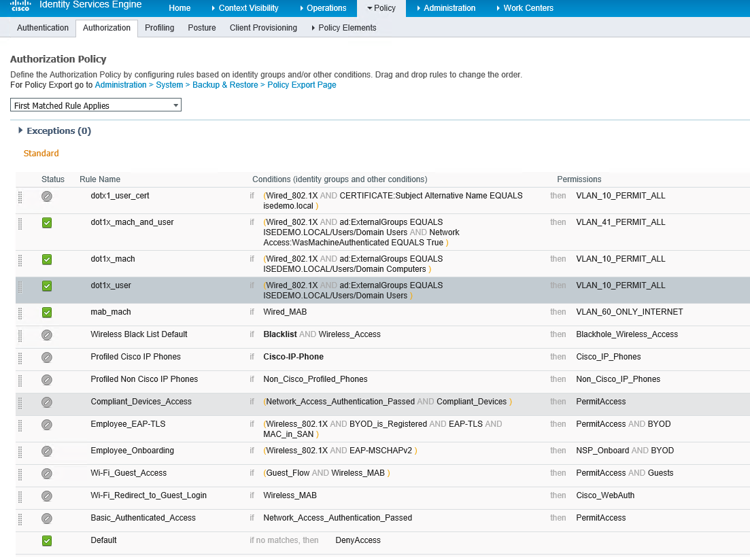Viewport: 750px width, 560px height.
Task: Select the Wi-Fi_Guest_Access rule name
Action: (129, 473)
